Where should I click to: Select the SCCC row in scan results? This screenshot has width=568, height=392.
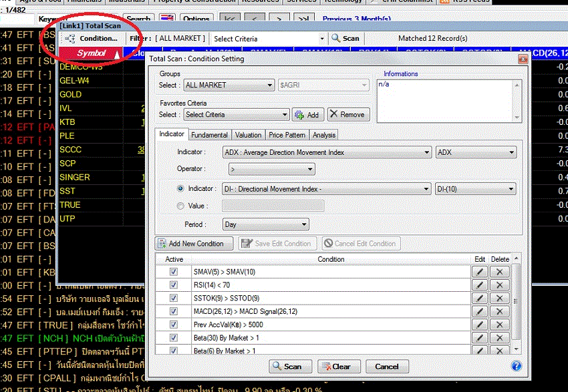102,150
